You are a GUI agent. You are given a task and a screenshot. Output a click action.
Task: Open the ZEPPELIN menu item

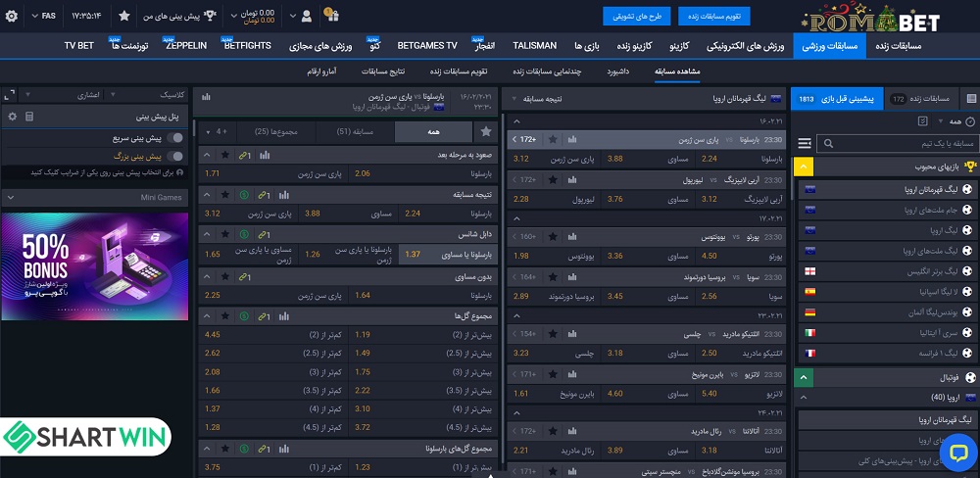[186, 46]
